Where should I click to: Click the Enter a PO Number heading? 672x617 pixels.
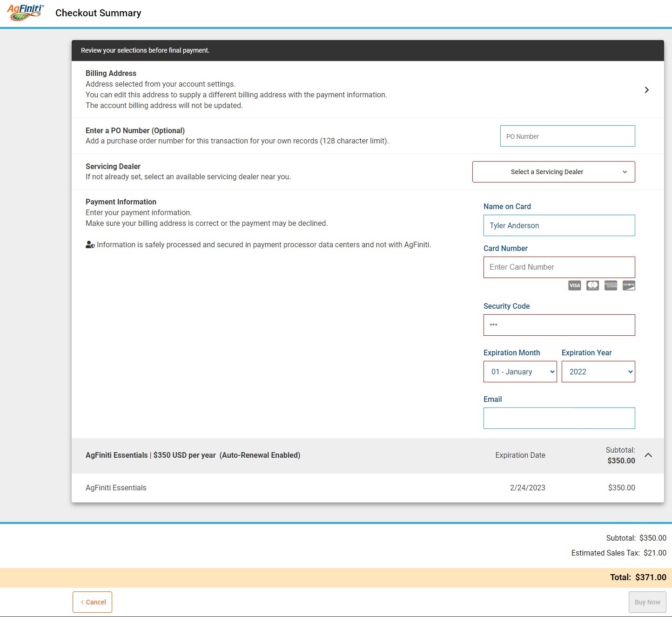(x=135, y=130)
